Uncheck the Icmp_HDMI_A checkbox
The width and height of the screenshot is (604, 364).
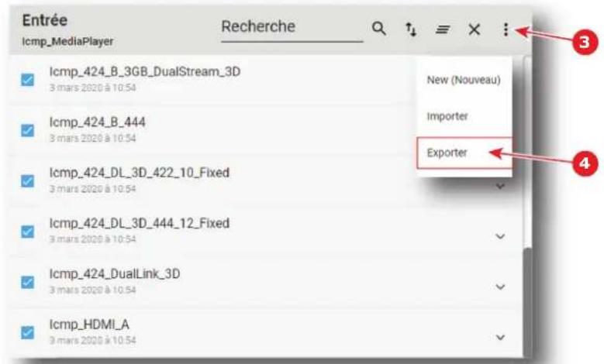(x=27, y=332)
